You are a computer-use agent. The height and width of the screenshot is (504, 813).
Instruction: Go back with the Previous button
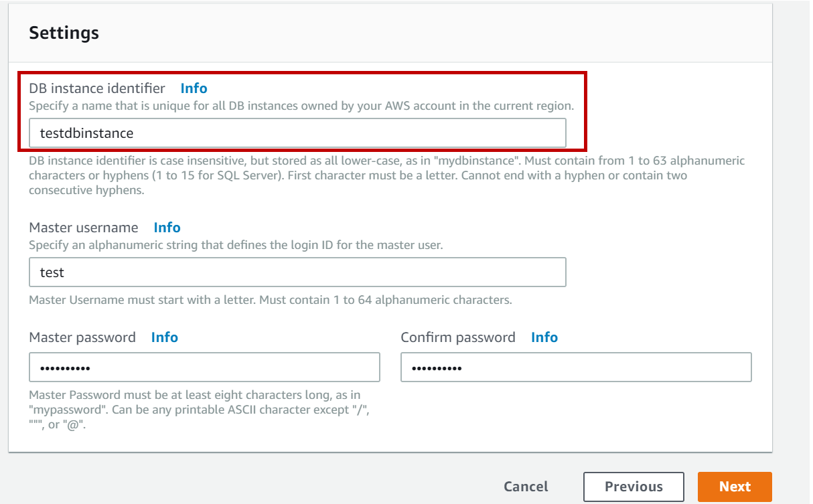click(633, 487)
